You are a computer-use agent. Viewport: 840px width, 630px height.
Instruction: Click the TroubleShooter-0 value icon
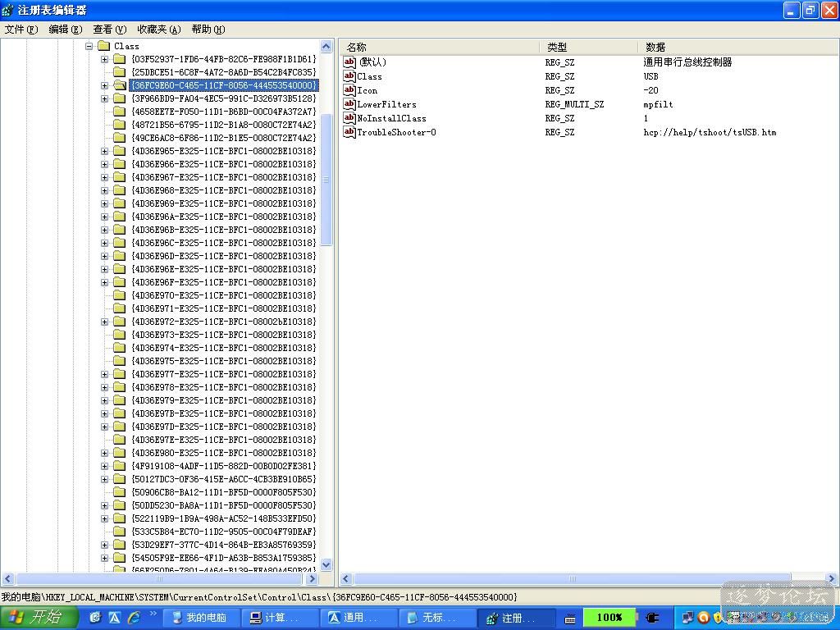click(x=349, y=132)
